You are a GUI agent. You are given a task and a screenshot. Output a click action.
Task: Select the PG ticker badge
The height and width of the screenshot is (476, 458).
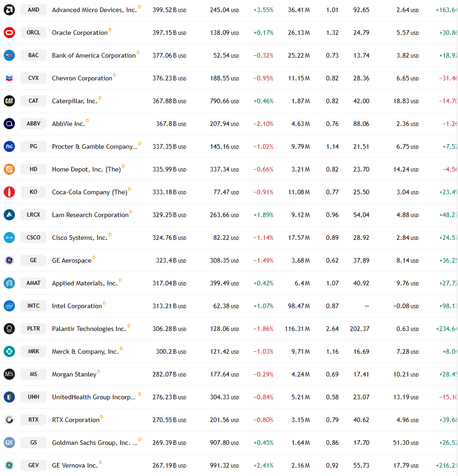(x=33, y=146)
